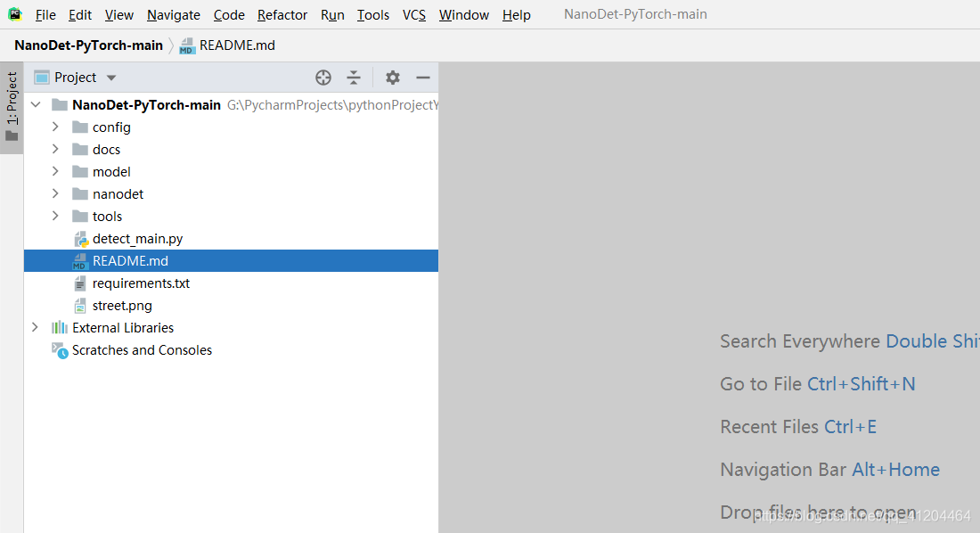The image size is (980, 533).
Task: Open the Window menu
Action: (464, 15)
